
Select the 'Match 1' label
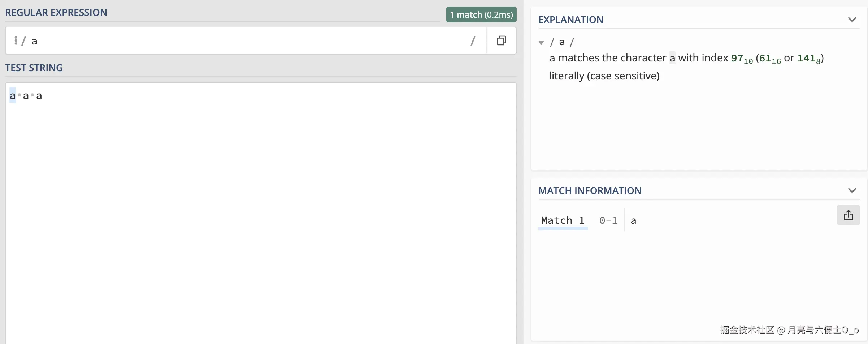563,220
